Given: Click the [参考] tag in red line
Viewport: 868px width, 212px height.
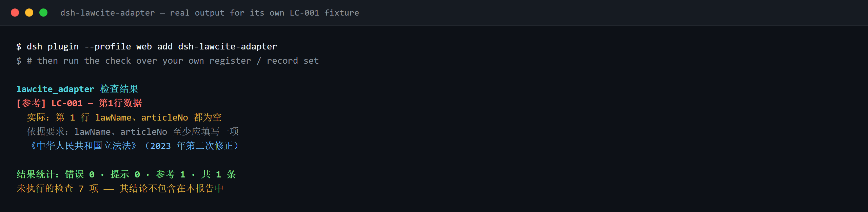Looking at the screenshot, I should [31, 103].
